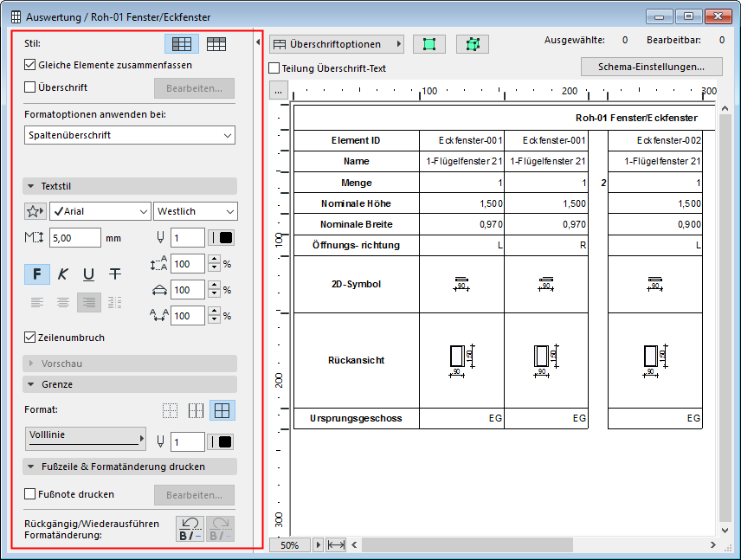The height and width of the screenshot is (560, 741).
Task: Open the Volllinie line type menu
Action: click(85, 438)
